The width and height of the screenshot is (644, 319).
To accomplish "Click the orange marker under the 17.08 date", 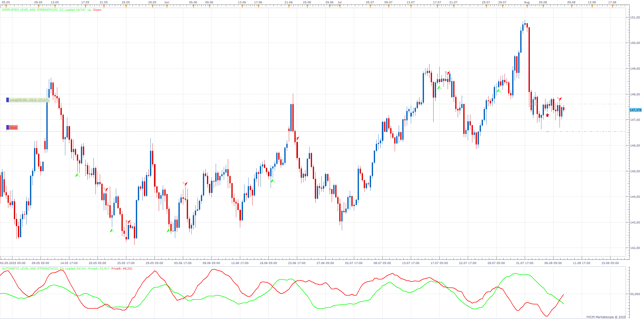I will tap(612, 6).
